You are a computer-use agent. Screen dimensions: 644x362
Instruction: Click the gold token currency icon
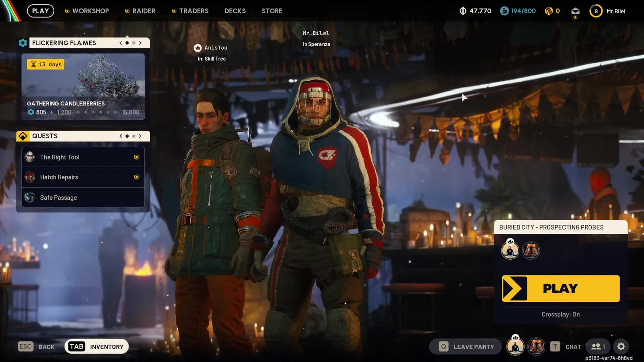549,11
